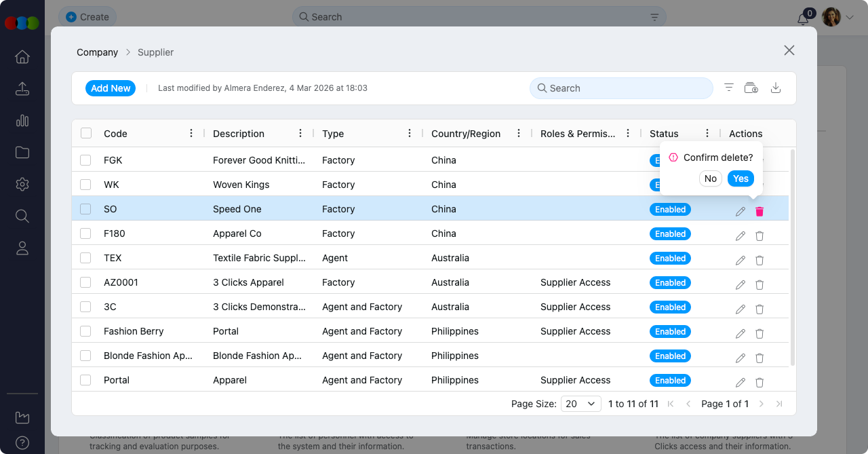Open the Page Size dropdown
Viewport: 868px width, 454px height.
pos(581,404)
